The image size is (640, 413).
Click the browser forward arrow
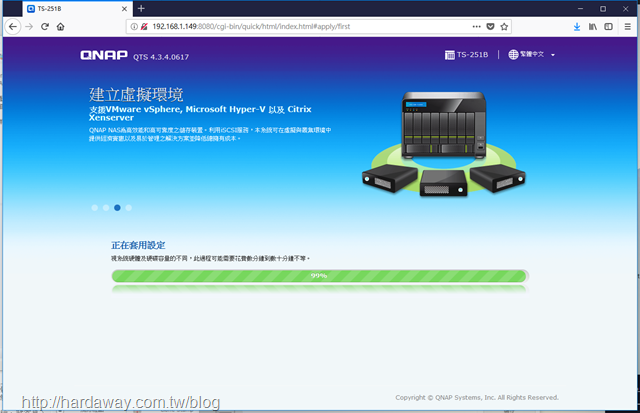click(x=29, y=27)
